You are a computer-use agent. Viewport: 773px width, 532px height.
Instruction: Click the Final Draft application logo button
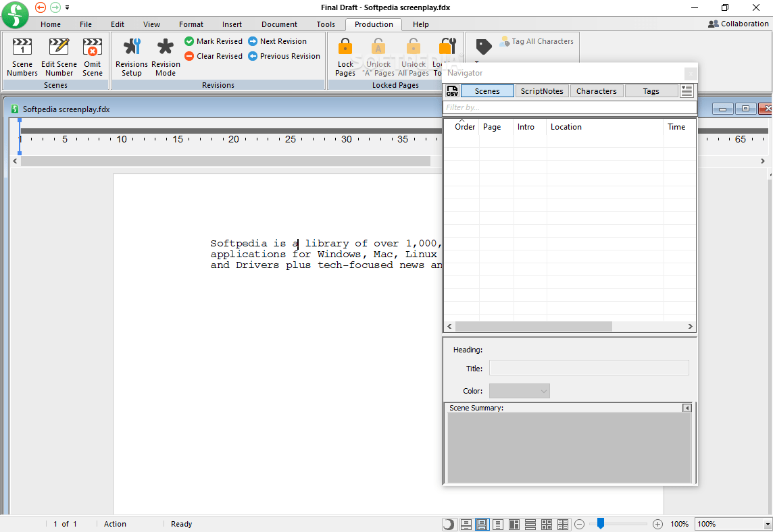click(x=16, y=15)
